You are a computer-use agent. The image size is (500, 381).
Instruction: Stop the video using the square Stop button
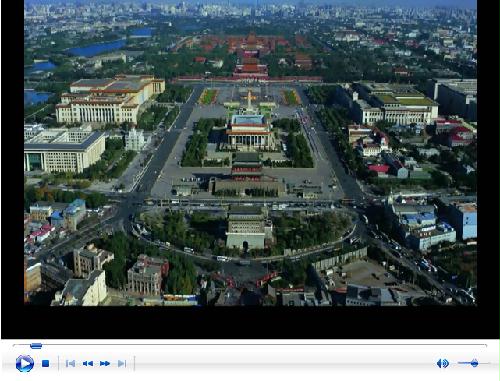click(x=46, y=363)
